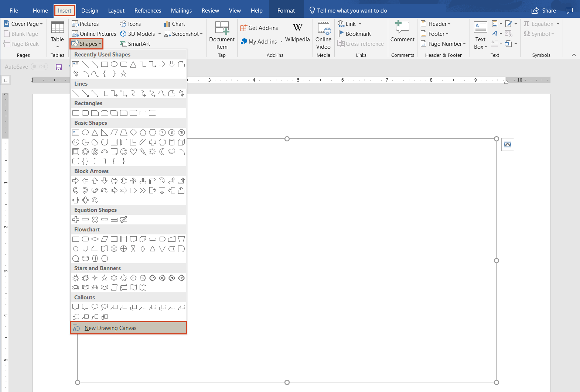Click the Save icon next to AutoSave
Screen dimensions: 580x392
[x=59, y=67]
